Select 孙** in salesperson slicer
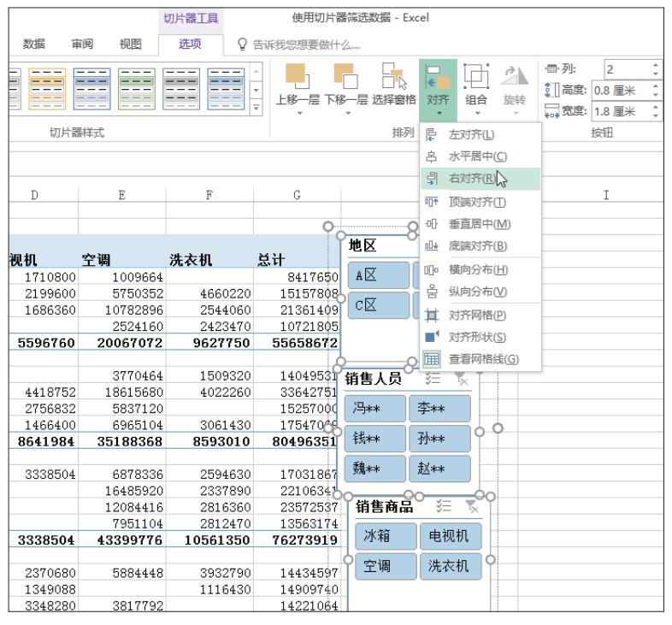 [439, 439]
